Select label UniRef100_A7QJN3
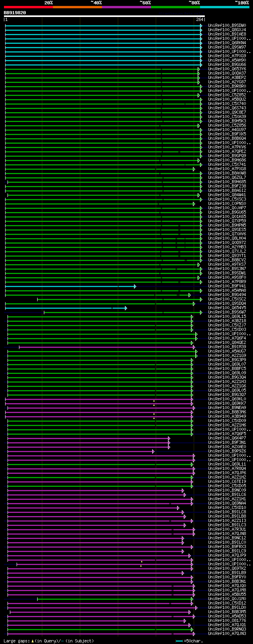Image resolution: width=253 pixels, height=644 pixels. [227, 633]
